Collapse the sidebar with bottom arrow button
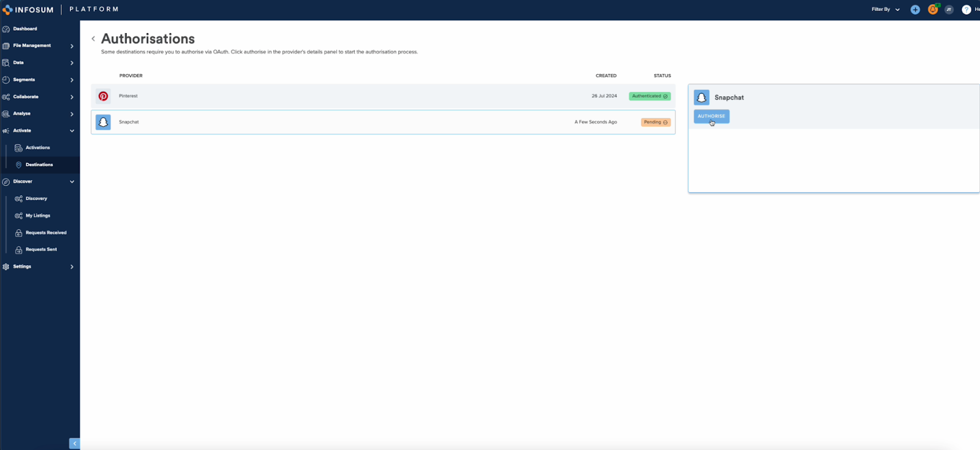Screen dimensions: 980x450 coord(75,443)
